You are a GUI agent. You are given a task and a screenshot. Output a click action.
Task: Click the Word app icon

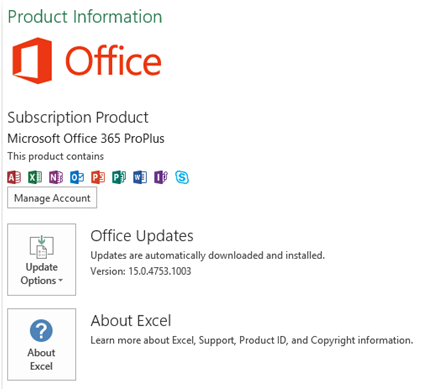(140, 177)
